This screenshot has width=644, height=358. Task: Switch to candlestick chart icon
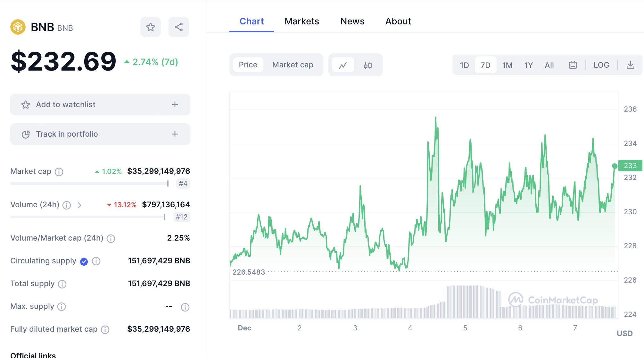click(367, 65)
